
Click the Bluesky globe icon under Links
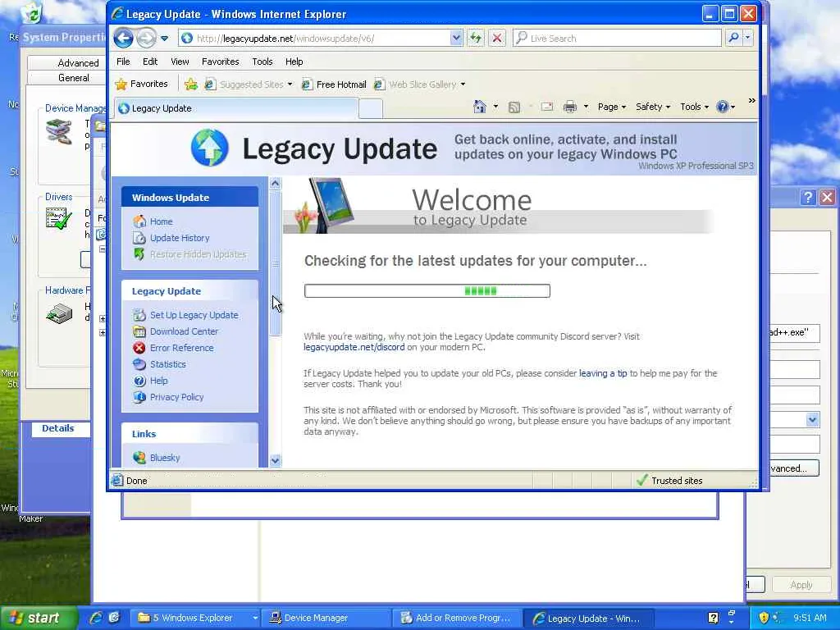pyautogui.click(x=139, y=458)
